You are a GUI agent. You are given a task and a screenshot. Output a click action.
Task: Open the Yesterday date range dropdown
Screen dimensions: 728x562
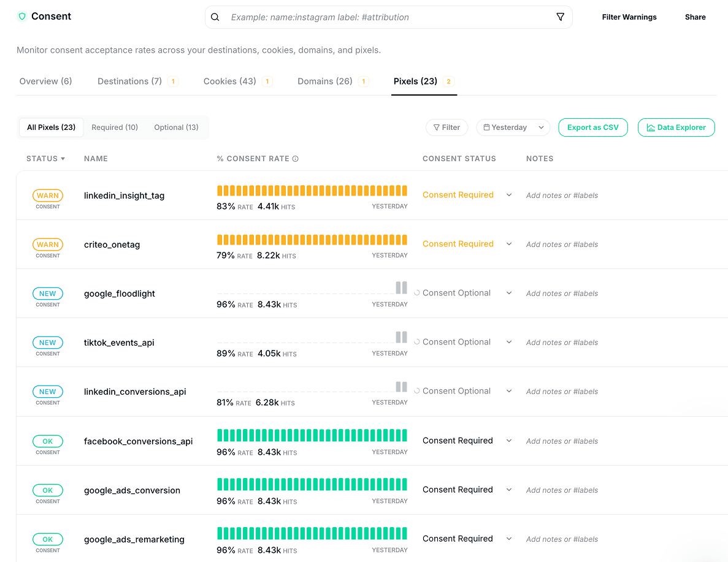click(513, 127)
